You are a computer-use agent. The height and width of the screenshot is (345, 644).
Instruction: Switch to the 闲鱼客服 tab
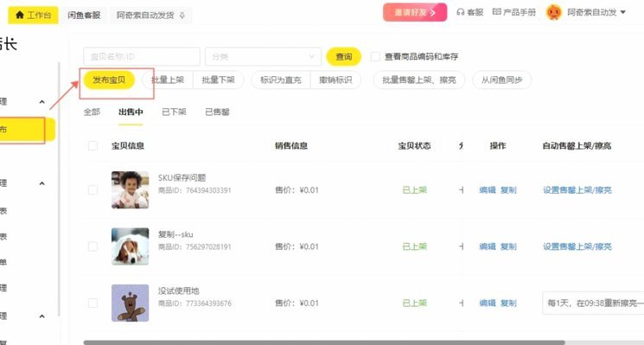[x=84, y=16]
